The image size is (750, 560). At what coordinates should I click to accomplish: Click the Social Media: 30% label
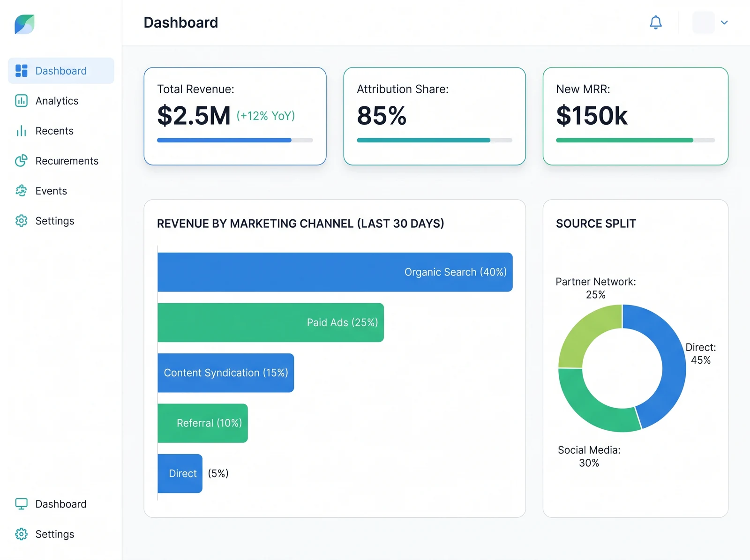pos(589,456)
